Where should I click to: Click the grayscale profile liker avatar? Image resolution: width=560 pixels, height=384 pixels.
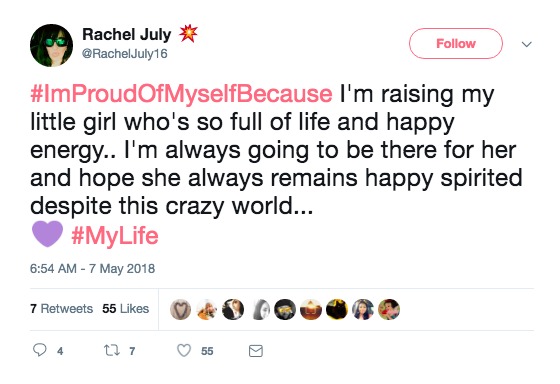coord(261,309)
